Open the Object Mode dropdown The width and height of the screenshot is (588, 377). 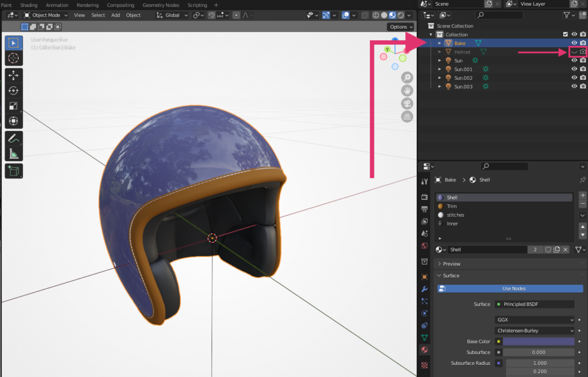[46, 15]
